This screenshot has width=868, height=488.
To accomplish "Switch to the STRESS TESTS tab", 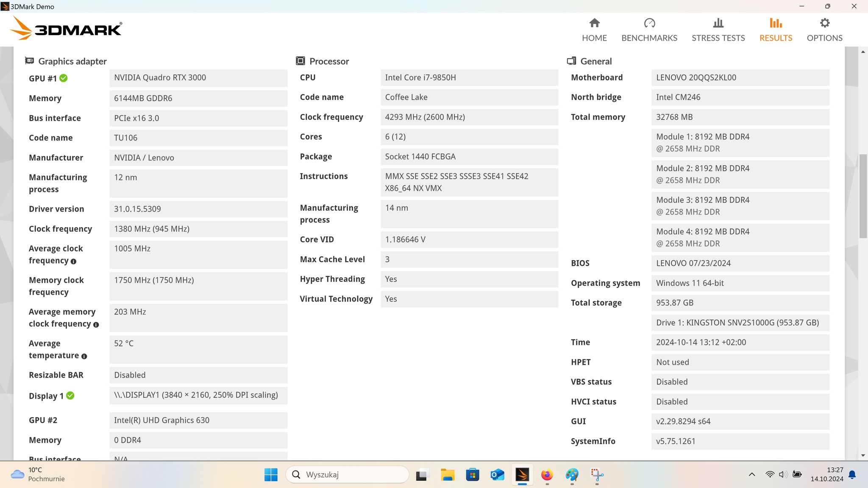I will [718, 30].
